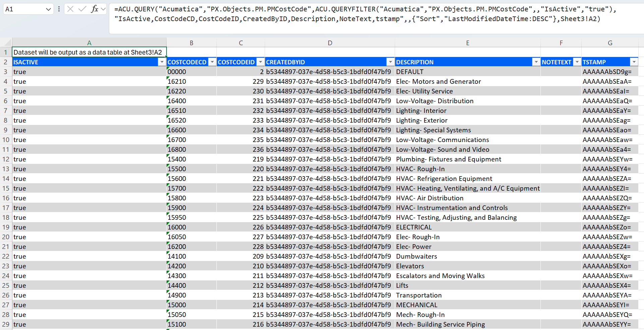Open the CREATEDBYID filter dropdown
This screenshot has width=644, height=330.
(x=390, y=62)
